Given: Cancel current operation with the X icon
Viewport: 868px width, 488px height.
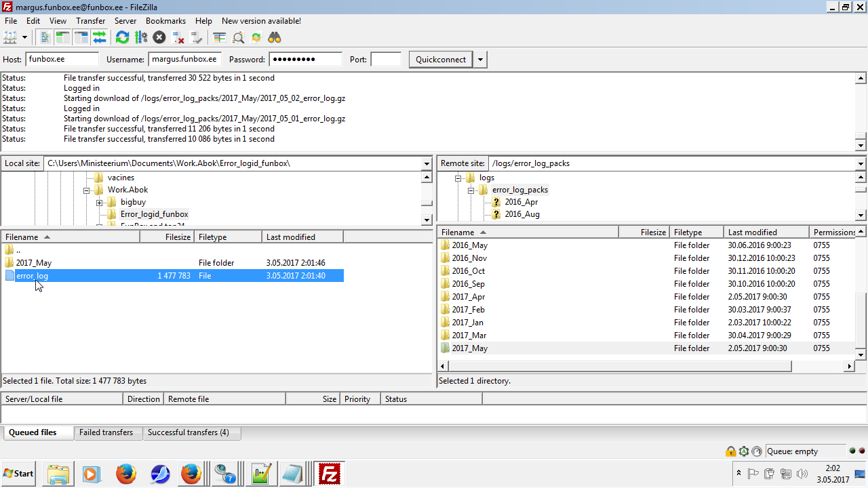Looking at the screenshot, I should 159,37.
